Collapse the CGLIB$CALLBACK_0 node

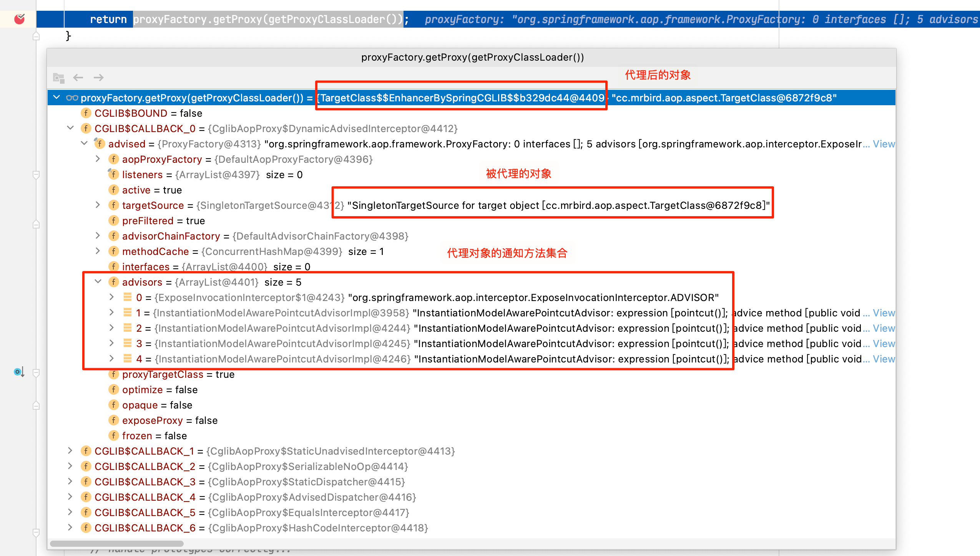pos(70,128)
